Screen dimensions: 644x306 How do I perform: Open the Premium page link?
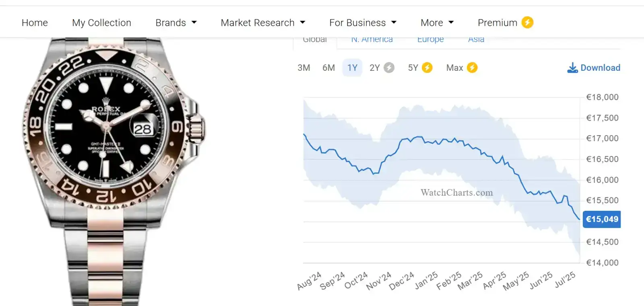click(x=497, y=23)
